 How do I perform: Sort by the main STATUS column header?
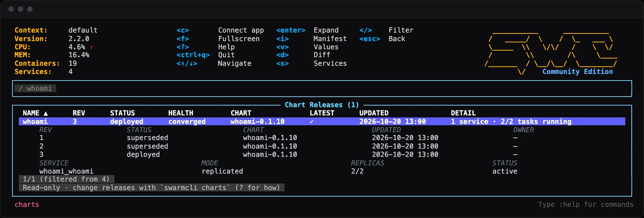(123, 113)
